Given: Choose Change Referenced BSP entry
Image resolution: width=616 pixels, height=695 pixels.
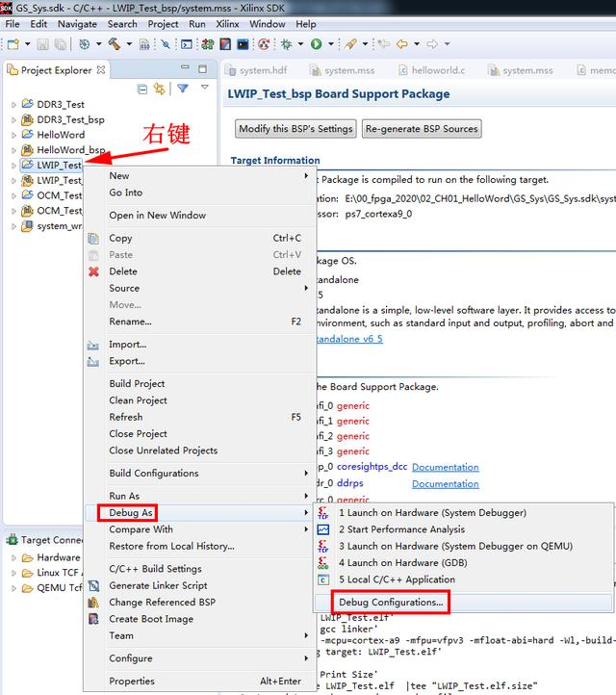Looking at the screenshot, I should click(200, 603).
